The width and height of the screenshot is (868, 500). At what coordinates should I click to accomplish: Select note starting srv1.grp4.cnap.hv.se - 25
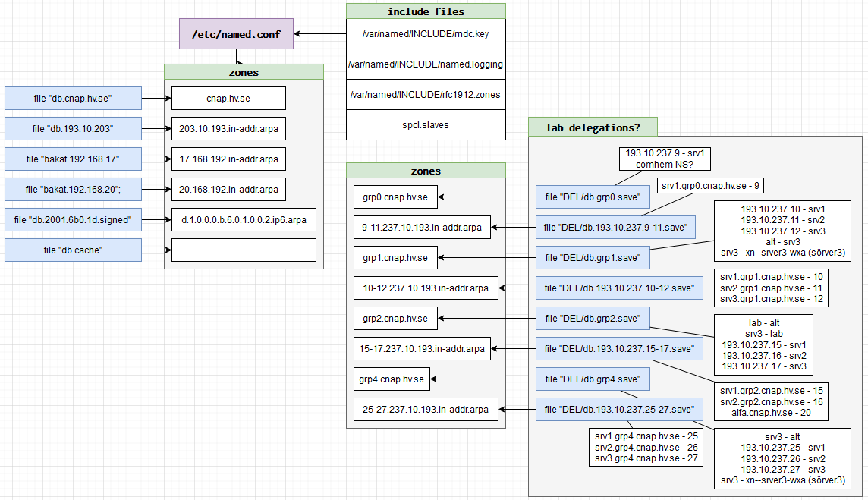click(x=646, y=448)
